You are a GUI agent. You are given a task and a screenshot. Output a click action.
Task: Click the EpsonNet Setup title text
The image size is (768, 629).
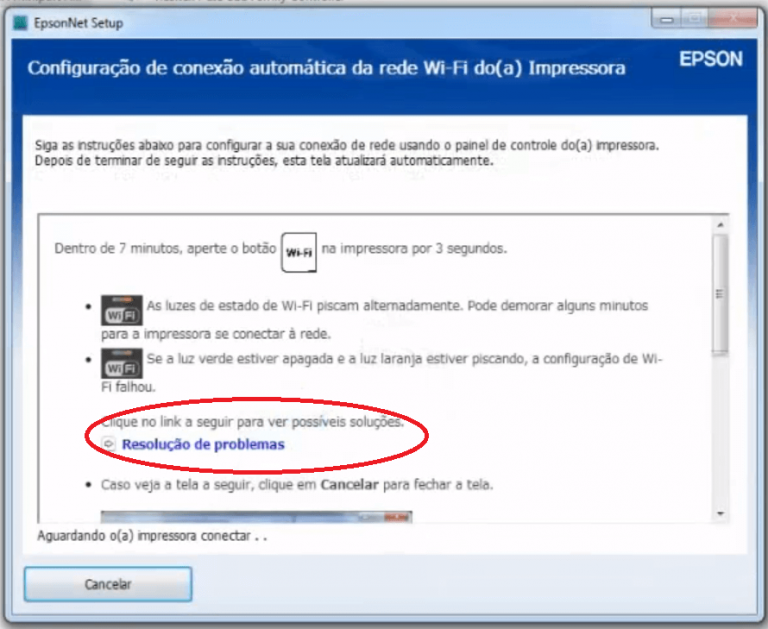[78, 23]
